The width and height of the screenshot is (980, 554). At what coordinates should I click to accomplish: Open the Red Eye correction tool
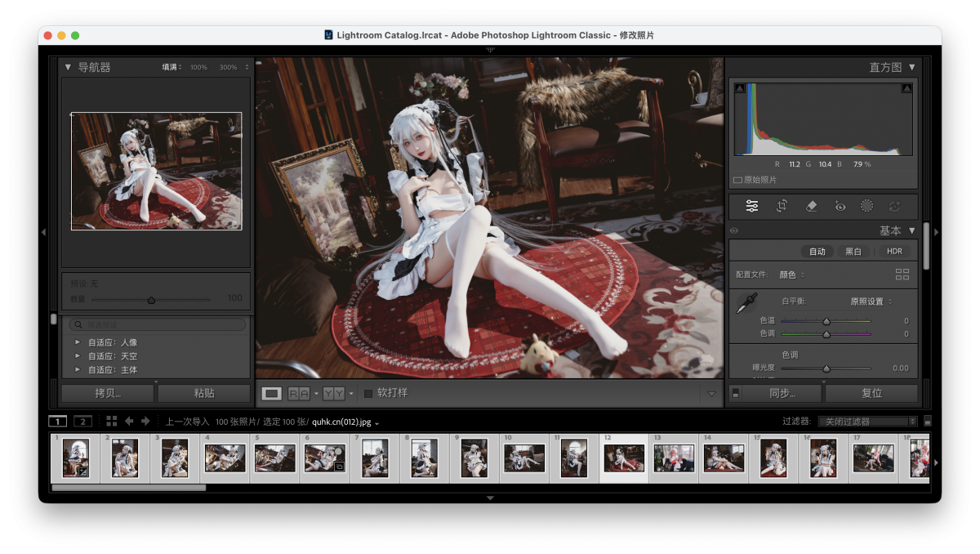[x=840, y=206]
